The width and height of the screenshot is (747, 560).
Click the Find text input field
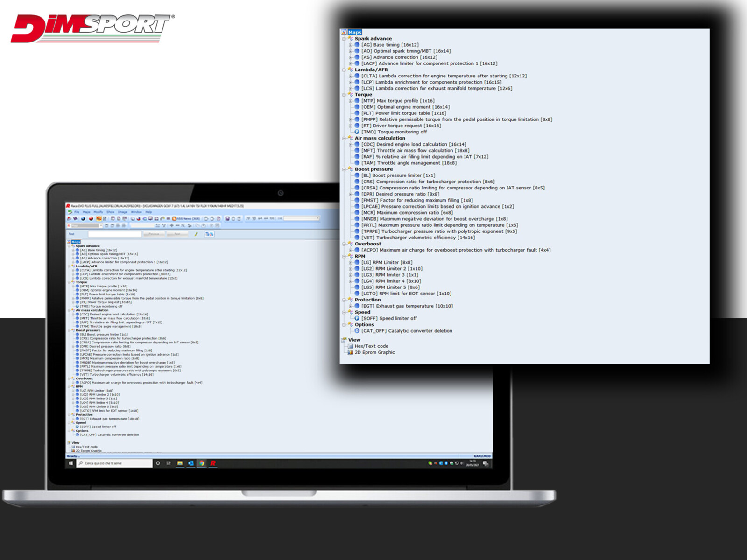114,234
